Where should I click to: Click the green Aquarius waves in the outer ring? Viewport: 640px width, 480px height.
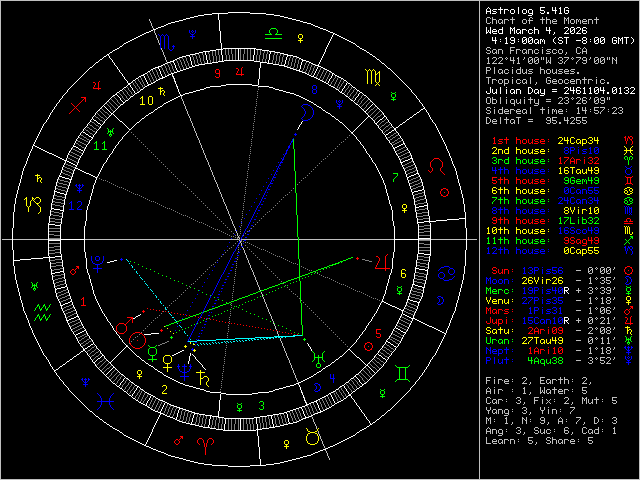coord(42,312)
